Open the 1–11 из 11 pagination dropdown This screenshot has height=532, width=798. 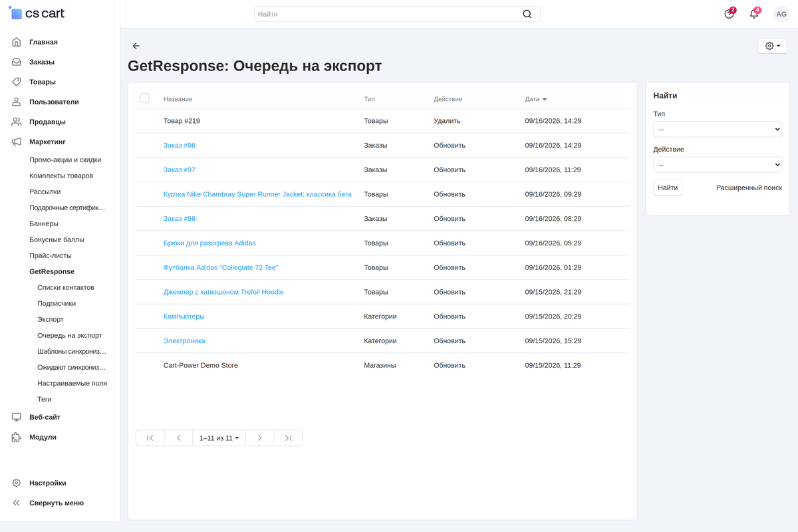point(219,438)
